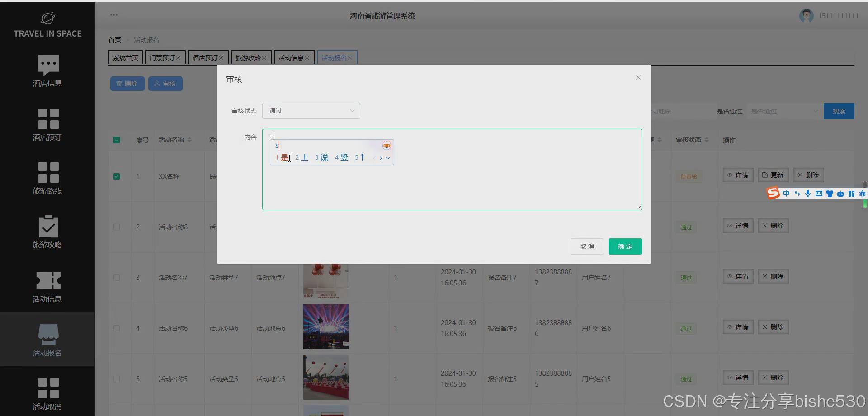This screenshot has width=868, height=416.
Task: Click the 审核 toolbar button
Action: tap(165, 84)
